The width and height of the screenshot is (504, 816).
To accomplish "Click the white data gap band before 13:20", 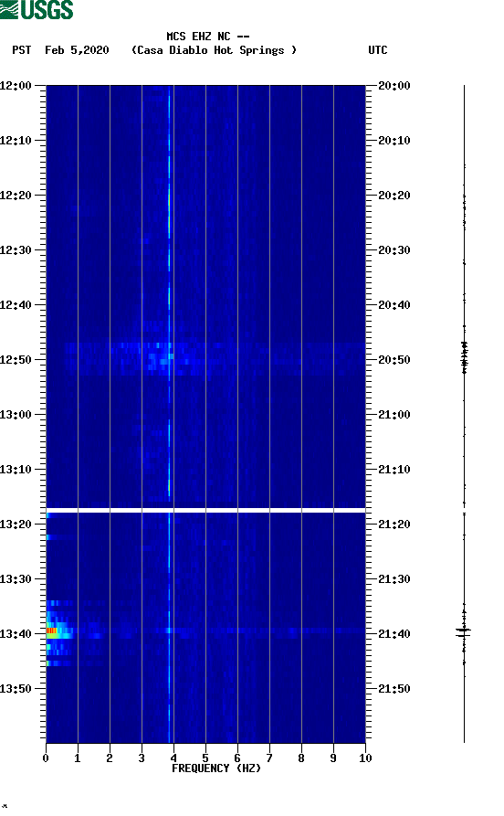I will click(x=206, y=511).
